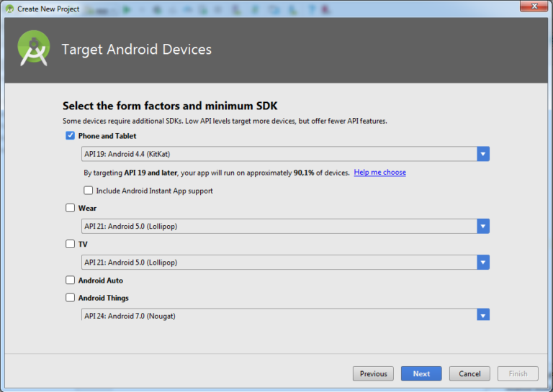Click the Android icon in title bar

(x=9, y=9)
